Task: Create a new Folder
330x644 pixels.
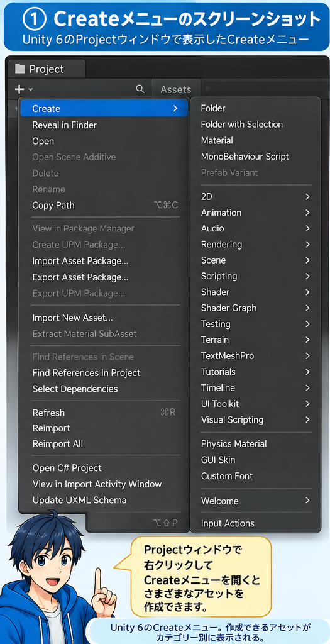Action: pos(255,108)
